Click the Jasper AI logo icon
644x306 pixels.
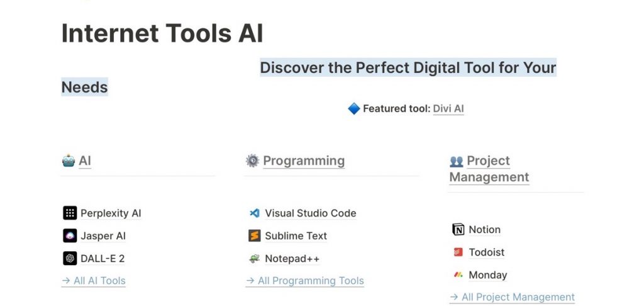pyautogui.click(x=70, y=235)
